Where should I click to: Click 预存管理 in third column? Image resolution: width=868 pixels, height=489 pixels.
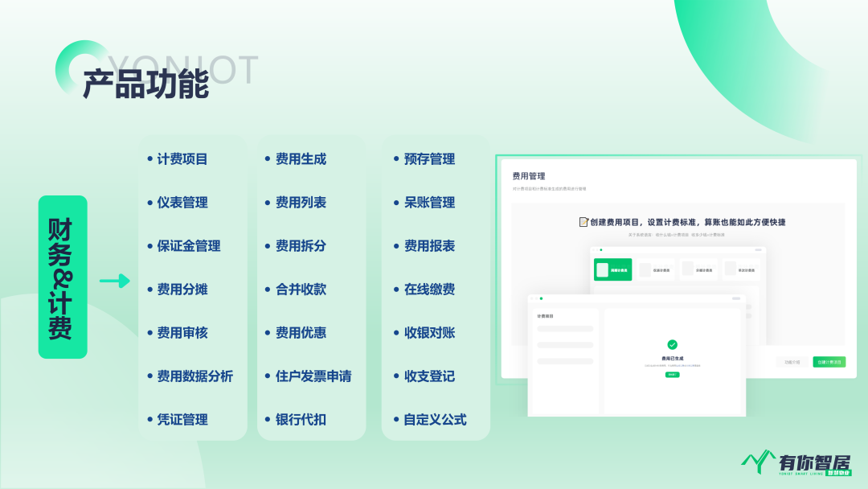coord(429,159)
